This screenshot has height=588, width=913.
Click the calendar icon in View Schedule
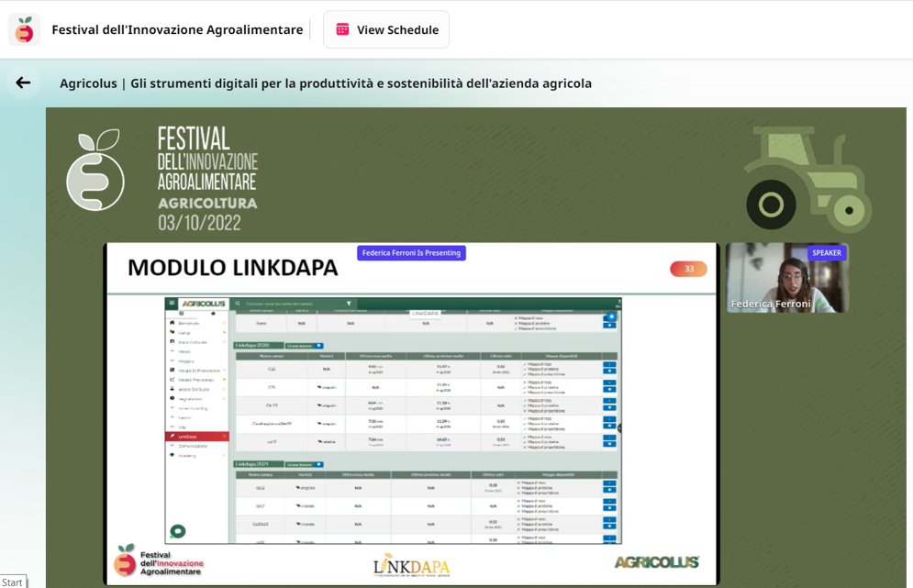(x=342, y=29)
